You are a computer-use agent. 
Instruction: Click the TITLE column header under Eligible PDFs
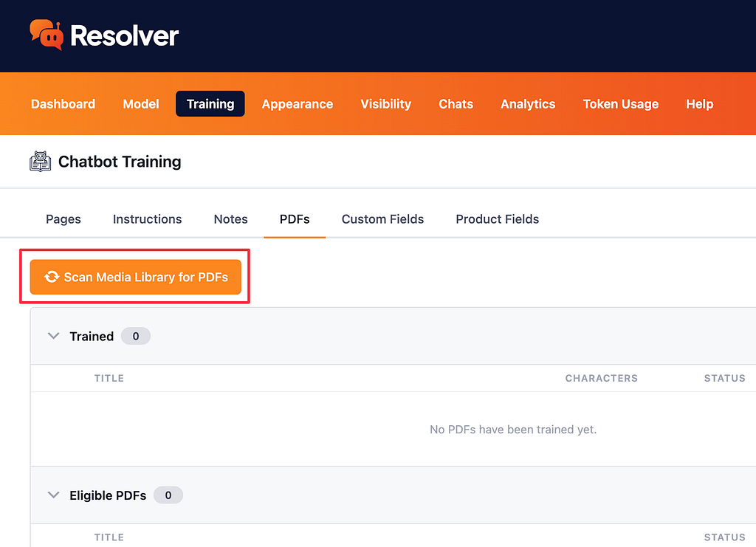(x=109, y=537)
